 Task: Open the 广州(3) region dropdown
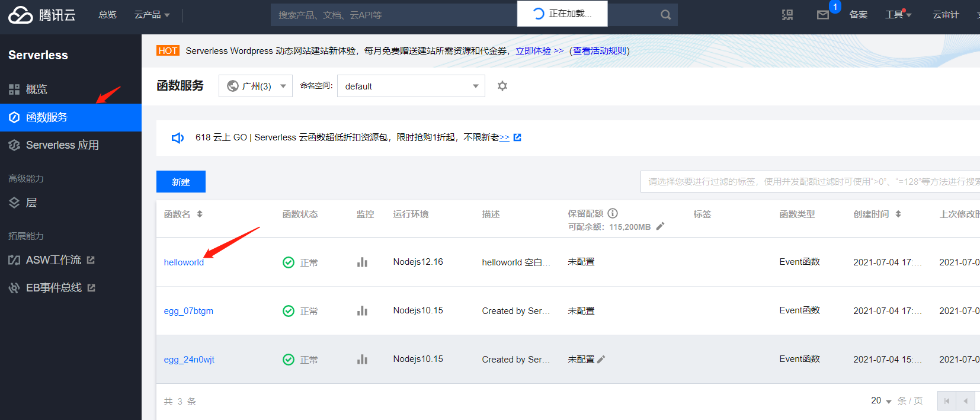(x=255, y=86)
